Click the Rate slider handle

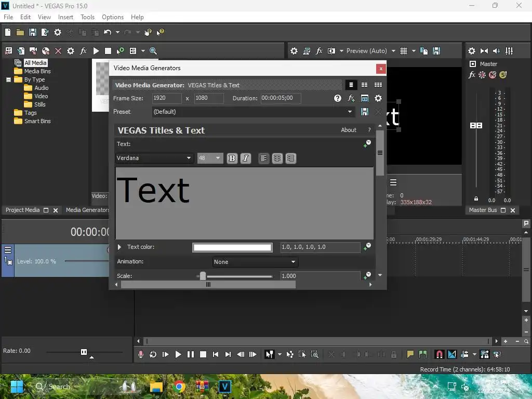pos(84,352)
